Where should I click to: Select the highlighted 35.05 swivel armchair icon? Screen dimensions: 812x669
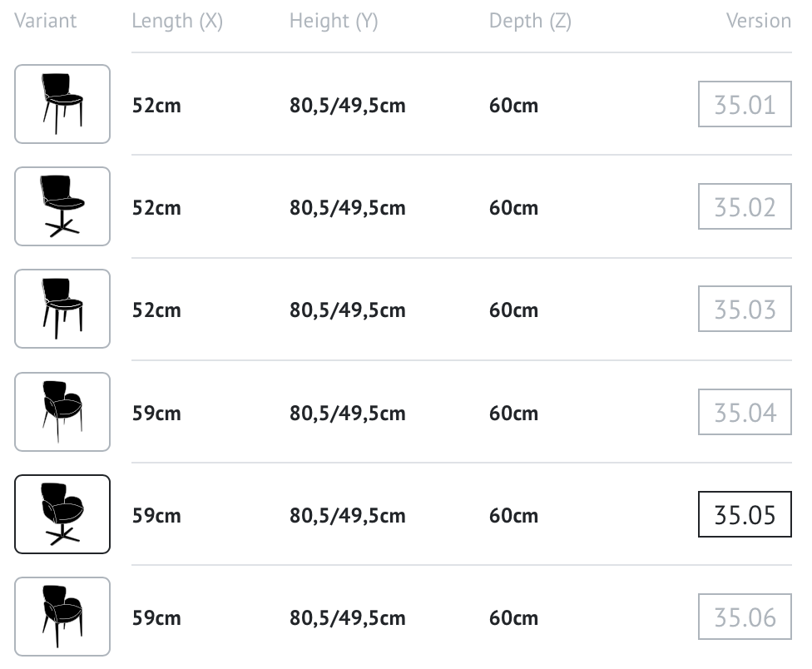[x=62, y=514]
